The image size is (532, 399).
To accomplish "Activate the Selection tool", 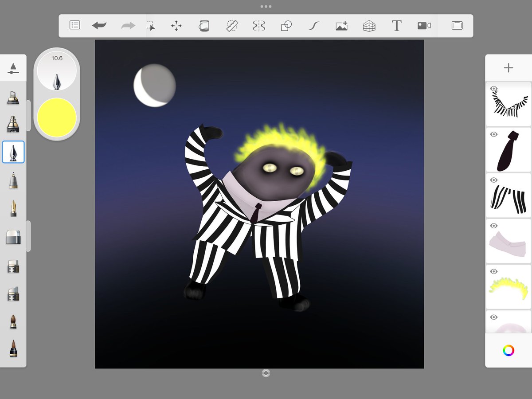I will coord(151,26).
